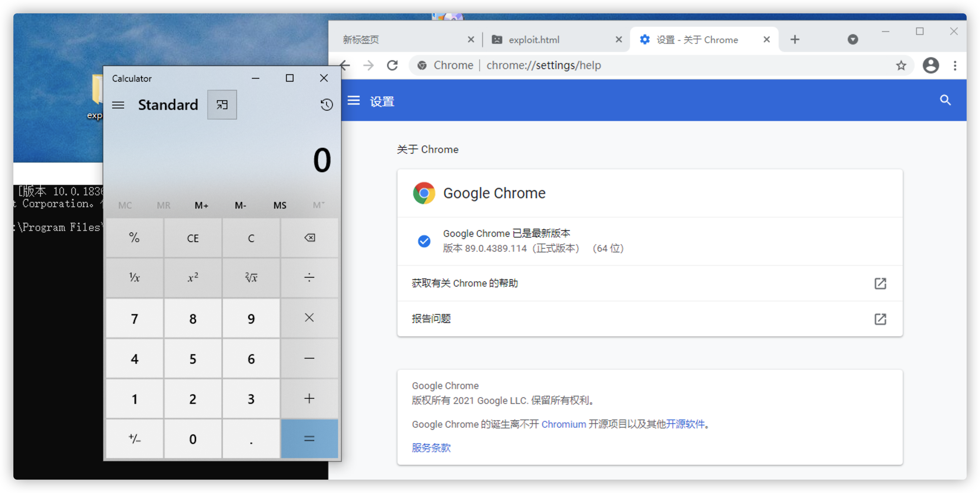Open the 服务条款 link
Image resolution: width=980 pixels, height=493 pixels.
click(431, 448)
